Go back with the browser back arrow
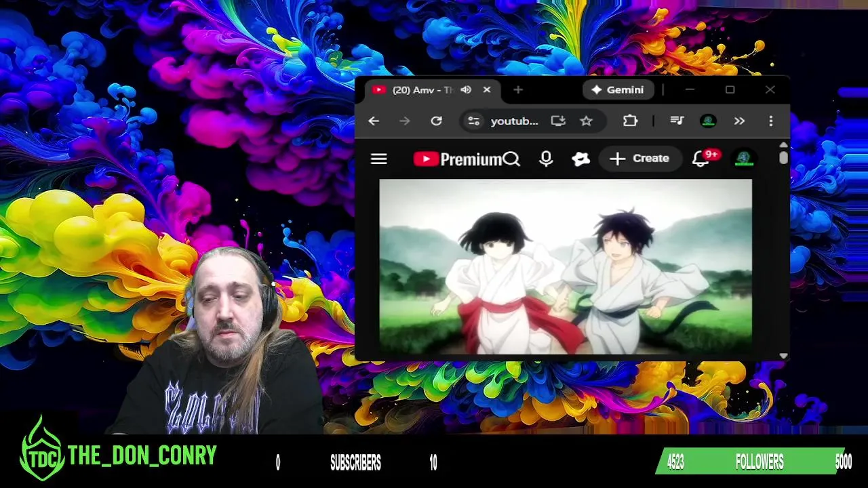 374,121
